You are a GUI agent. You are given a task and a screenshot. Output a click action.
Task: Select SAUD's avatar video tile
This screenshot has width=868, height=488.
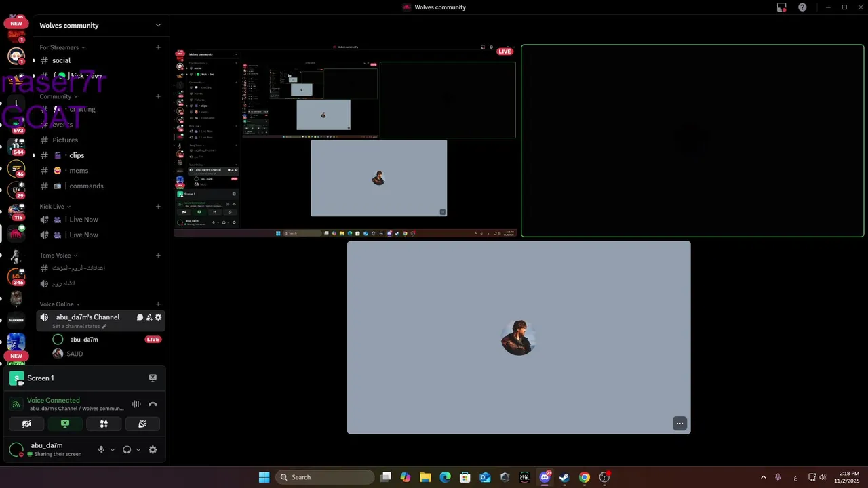[x=519, y=338]
